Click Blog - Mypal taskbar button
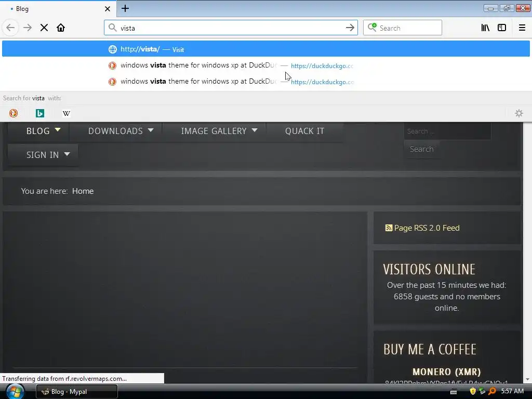Image resolution: width=532 pixels, height=399 pixels. click(77, 392)
